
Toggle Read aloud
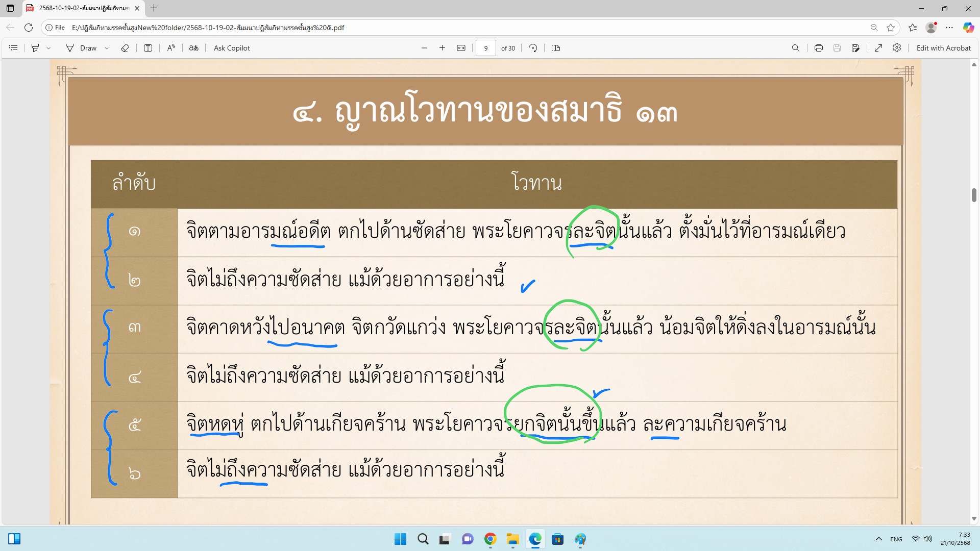[171, 48]
